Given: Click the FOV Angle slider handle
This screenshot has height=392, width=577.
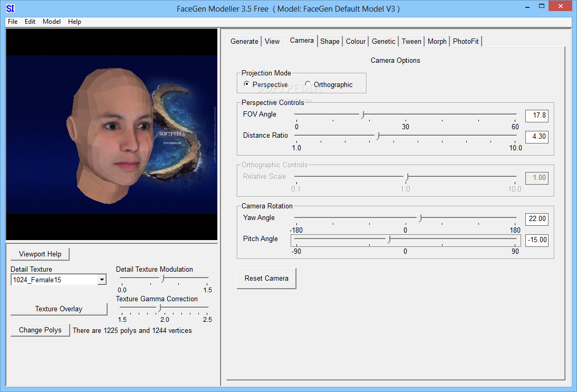Looking at the screenshot, I should pos(362,114).
